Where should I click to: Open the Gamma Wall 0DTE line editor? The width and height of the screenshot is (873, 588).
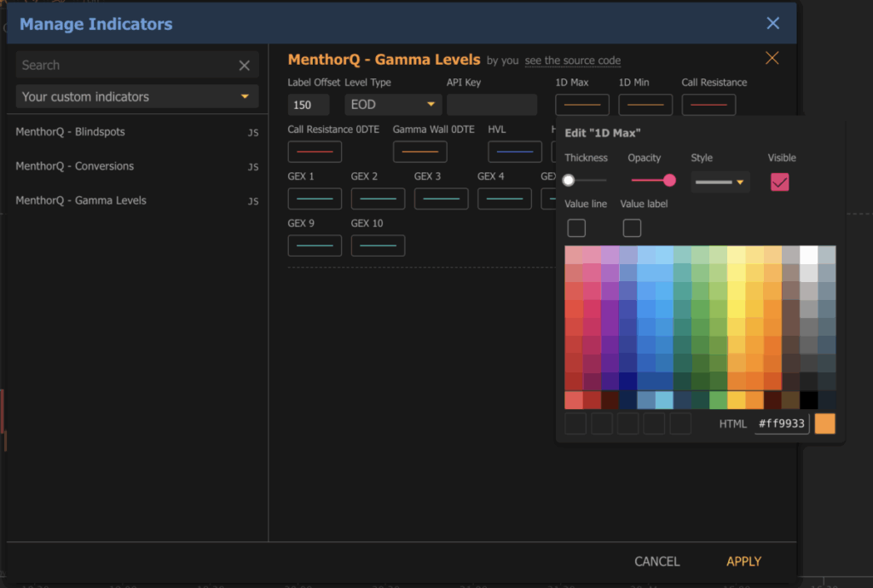419,151
